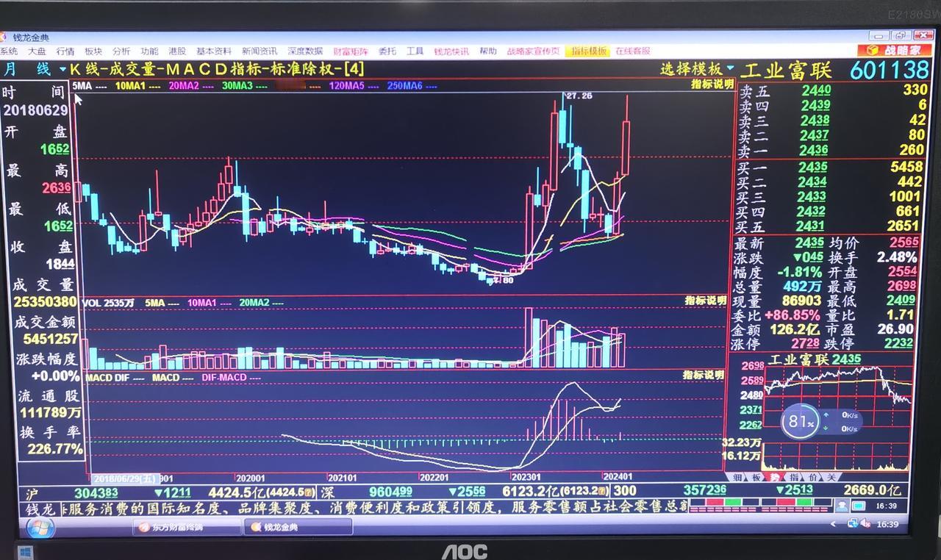The width and height of the screenshot is (941, 560).
Task: Click the VOL 2535万 volume label
Action: (108, 303)
